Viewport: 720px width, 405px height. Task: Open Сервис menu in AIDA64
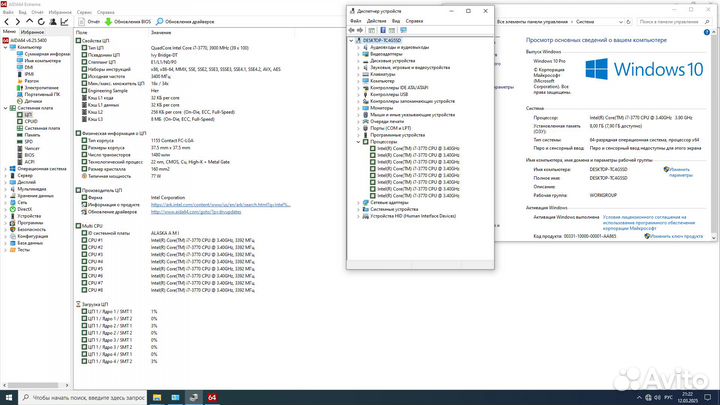(84, 12)
